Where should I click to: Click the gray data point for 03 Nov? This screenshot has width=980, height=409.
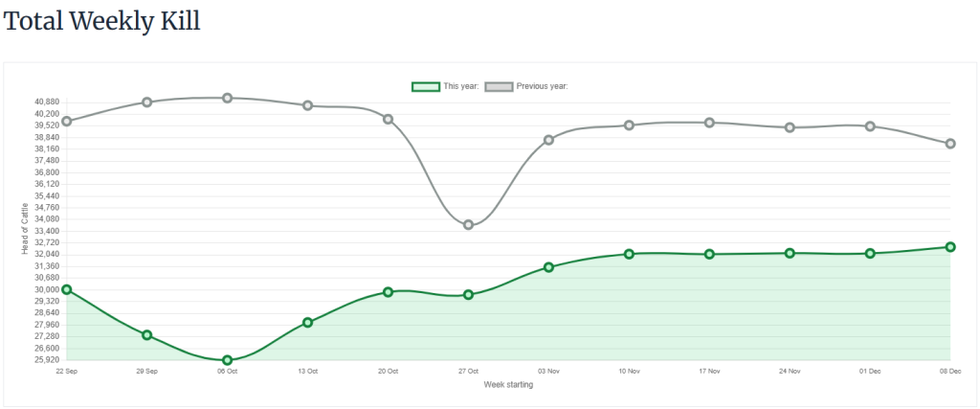point(548,140)
